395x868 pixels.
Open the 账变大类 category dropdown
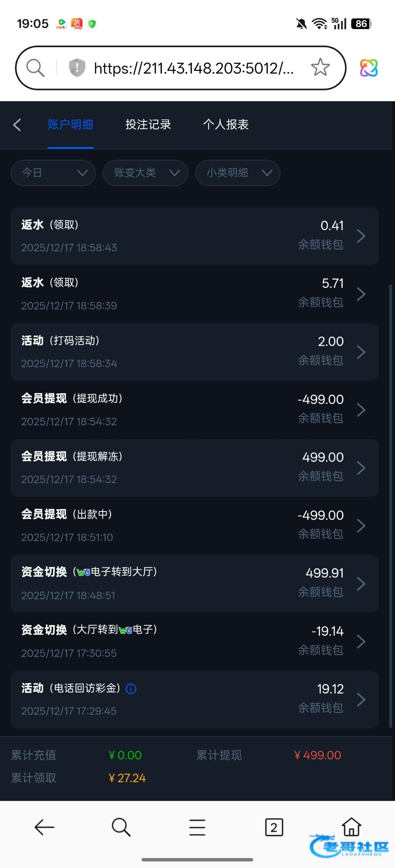click(x=145, y=173)
